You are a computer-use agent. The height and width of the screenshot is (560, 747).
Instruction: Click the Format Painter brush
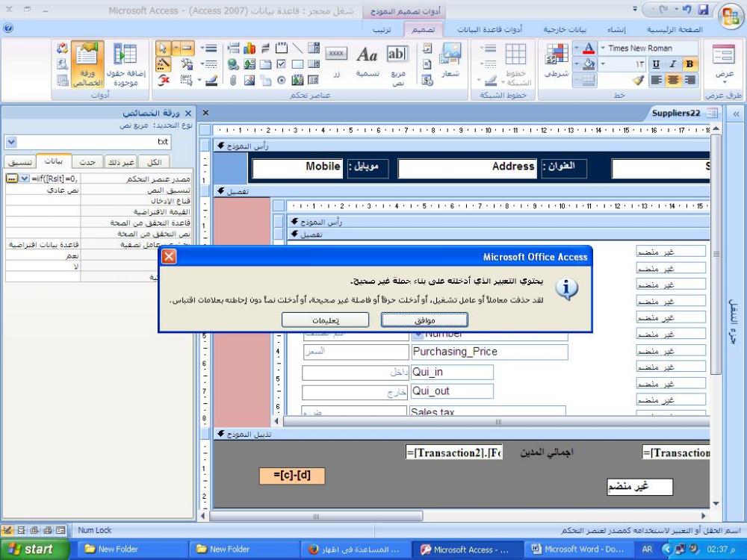(639, 80)
